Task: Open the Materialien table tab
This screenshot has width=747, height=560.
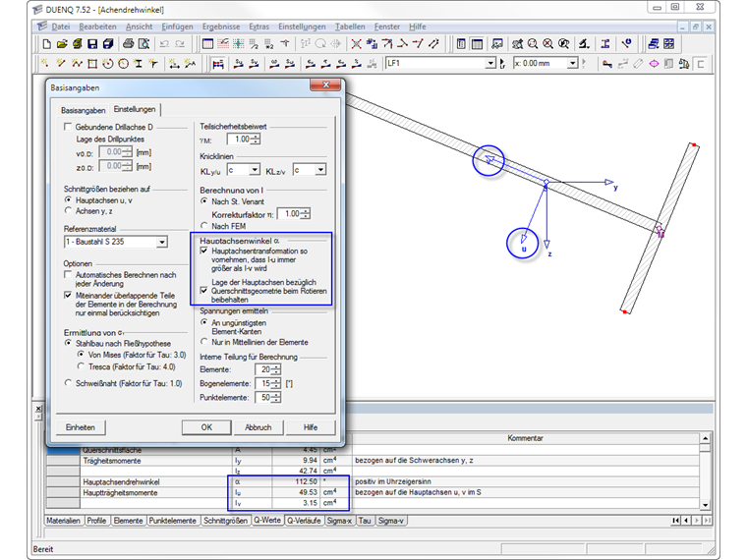Action: click(x=63, y=521)
